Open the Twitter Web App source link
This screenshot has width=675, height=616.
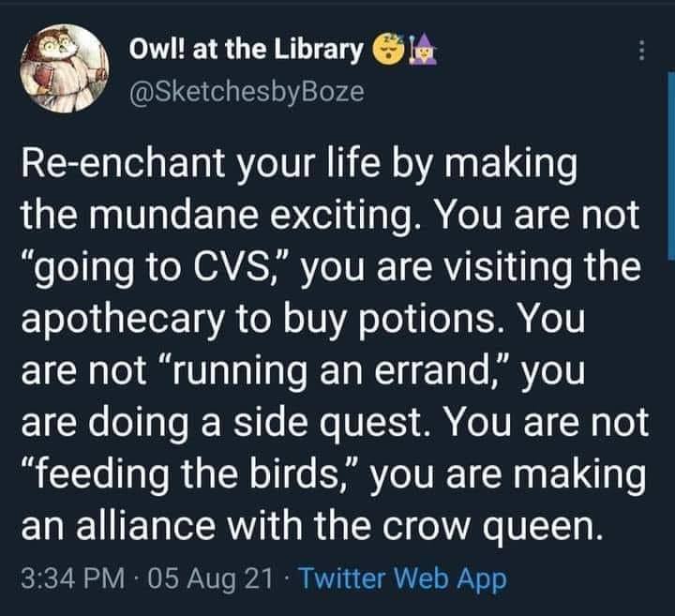[x=401, y=578]
